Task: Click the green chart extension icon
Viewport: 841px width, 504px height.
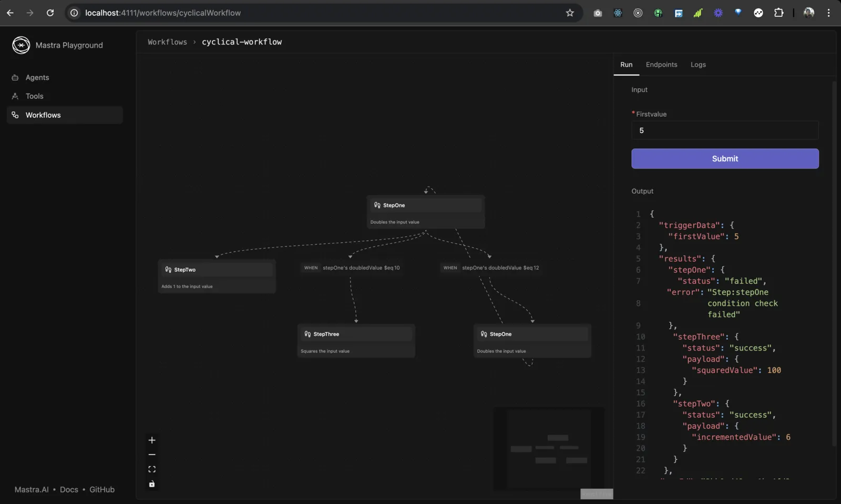Action: [x=698, y=13]
